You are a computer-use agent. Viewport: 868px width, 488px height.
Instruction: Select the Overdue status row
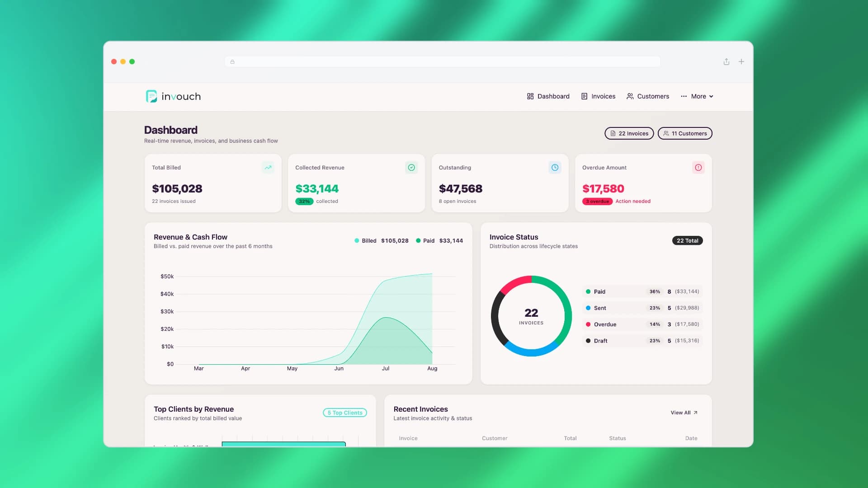(642, 324)
